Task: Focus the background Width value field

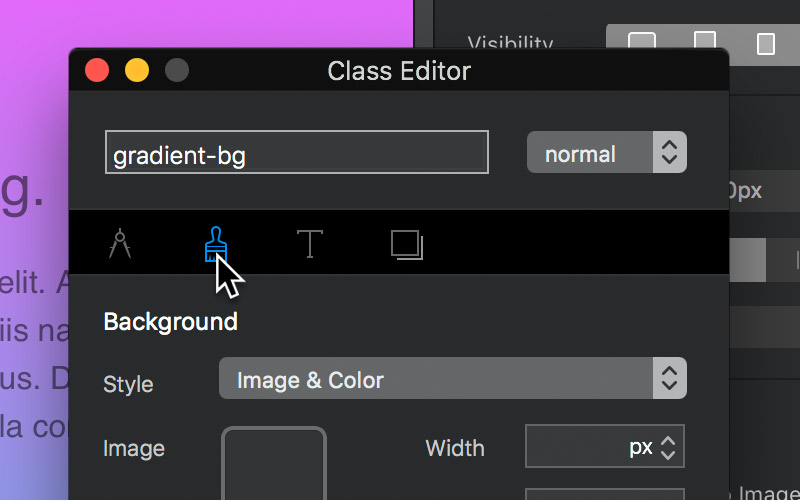Action: click(x=605, y=446)
